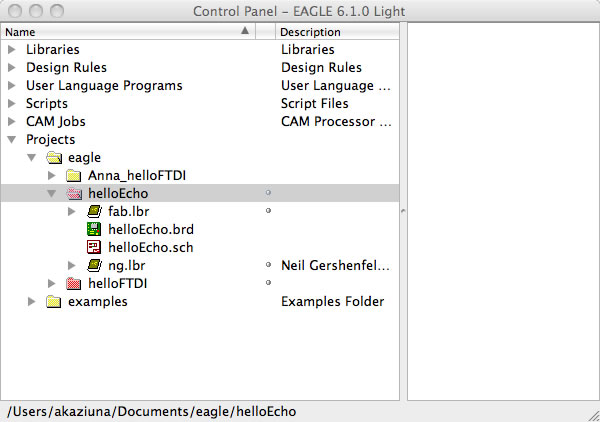Screen dimensions: 600x422
Task: Select the Projects label
Action: point(51,140)
